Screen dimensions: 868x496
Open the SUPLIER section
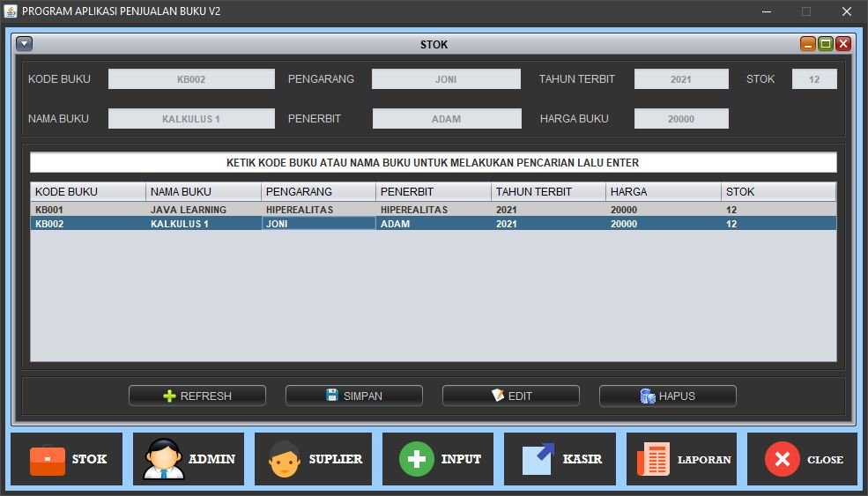coord(312,459)
